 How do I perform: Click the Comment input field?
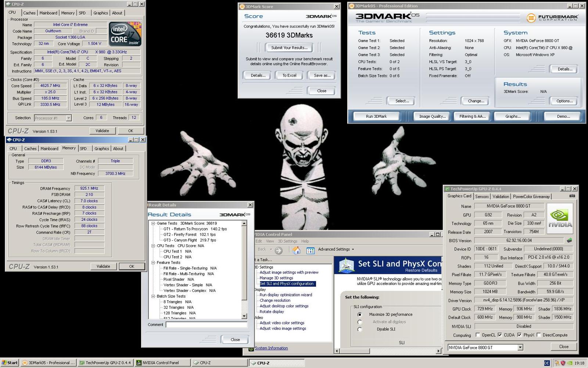[x=207, y=325]
